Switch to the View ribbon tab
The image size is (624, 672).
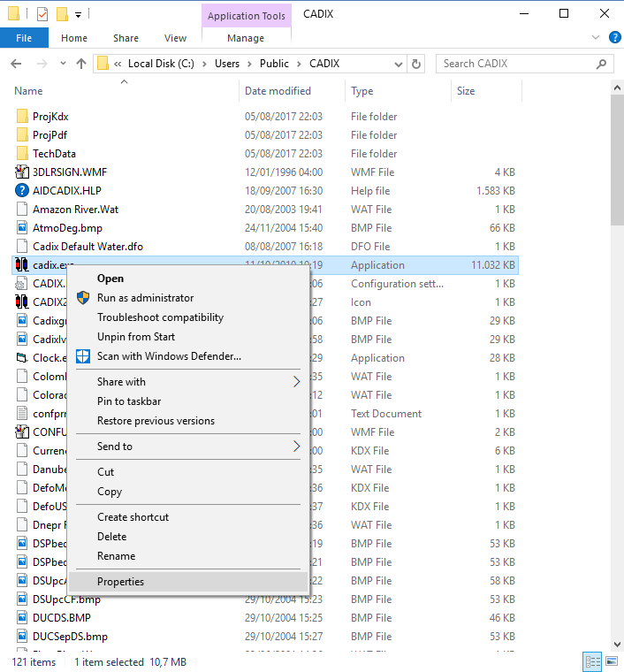click(175, 38)
